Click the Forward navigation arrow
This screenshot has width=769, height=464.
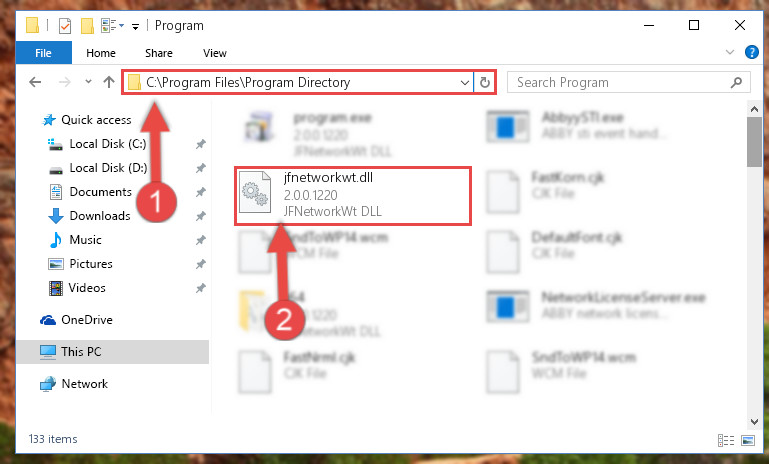[x=64, y=82]
